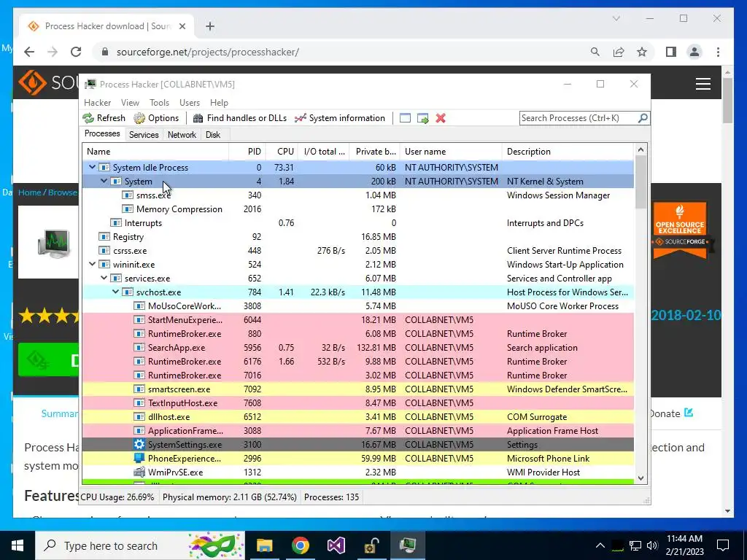The height and width of the screenshot is (560, 747).
Task: Select the dllhost.exe process row
Action: (x=357, y=416)
